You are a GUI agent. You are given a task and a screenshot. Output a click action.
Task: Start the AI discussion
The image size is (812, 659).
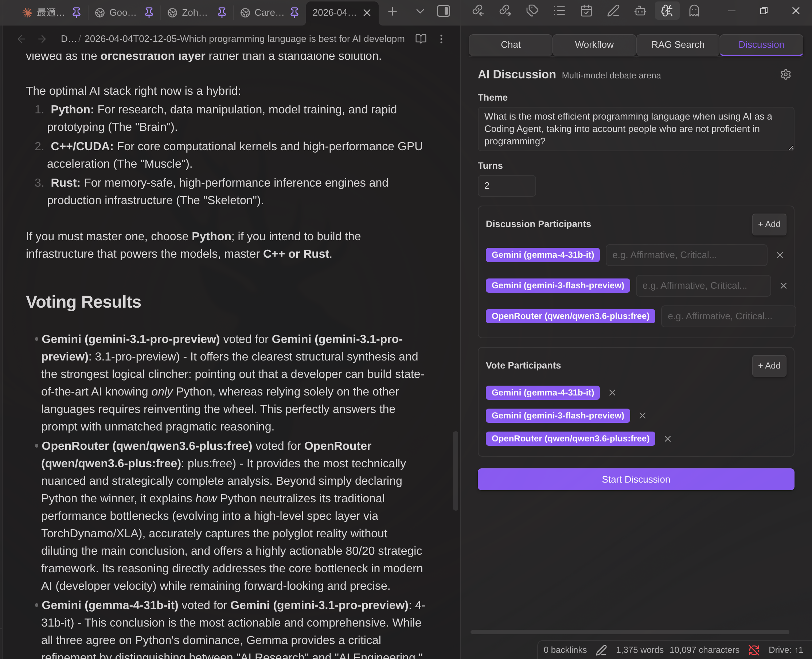pyautogui.click(x=635, y=479)
